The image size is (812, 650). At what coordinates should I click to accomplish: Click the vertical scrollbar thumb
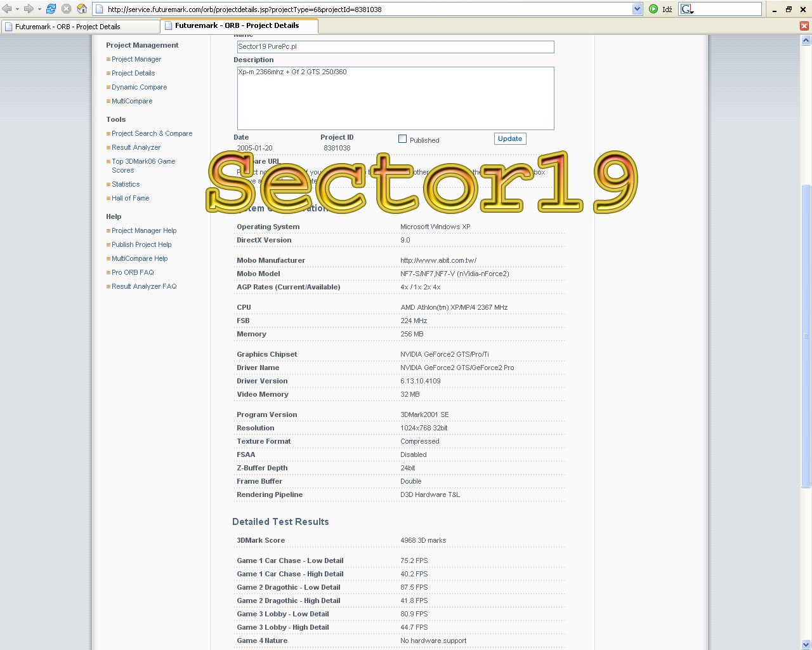806,336
